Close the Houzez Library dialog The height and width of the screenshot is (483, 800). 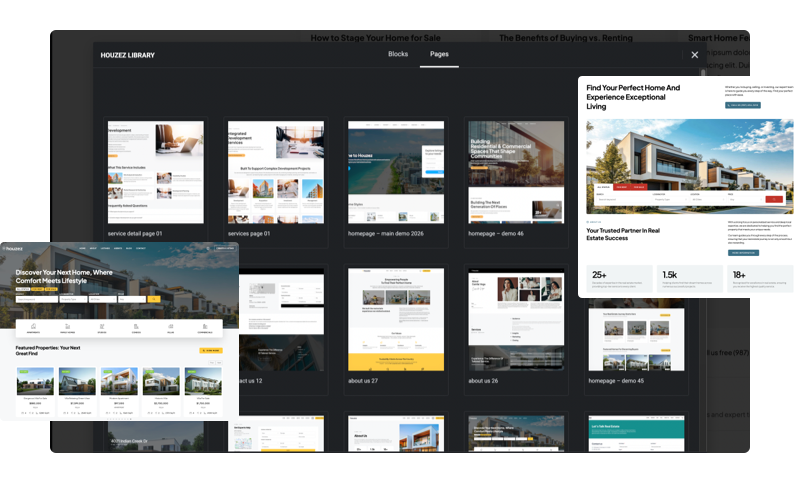pos(694,55)
